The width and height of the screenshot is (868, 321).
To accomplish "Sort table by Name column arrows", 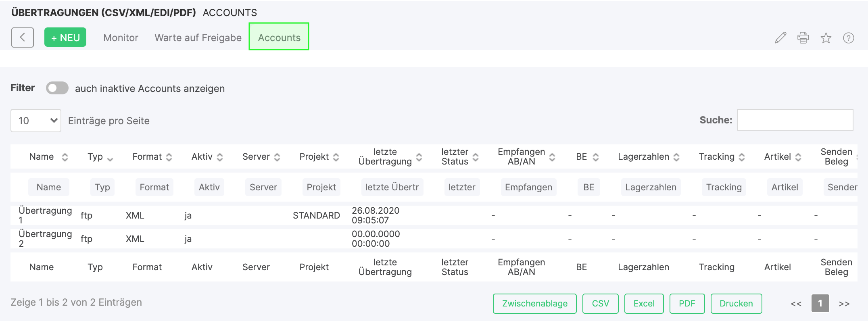I will click(65, 157).
